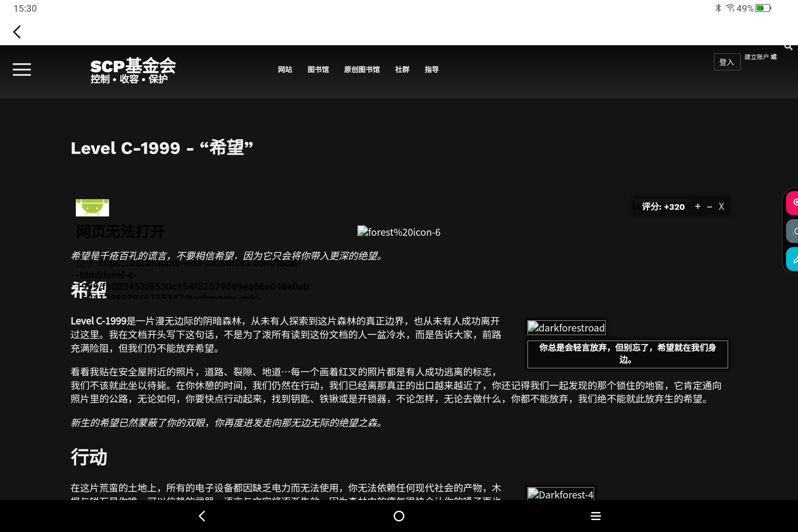Click the 建立账户 link

coord(756,57)
